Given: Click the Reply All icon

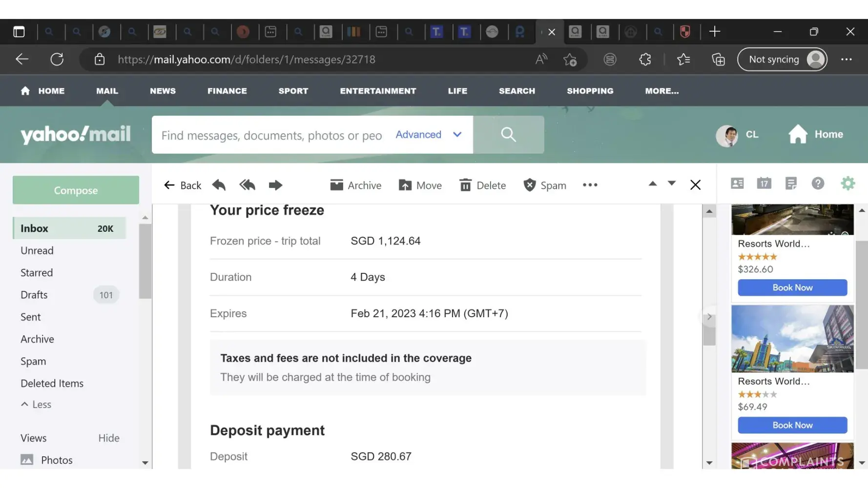Looking at the screenshot, I should click(247, 185).
